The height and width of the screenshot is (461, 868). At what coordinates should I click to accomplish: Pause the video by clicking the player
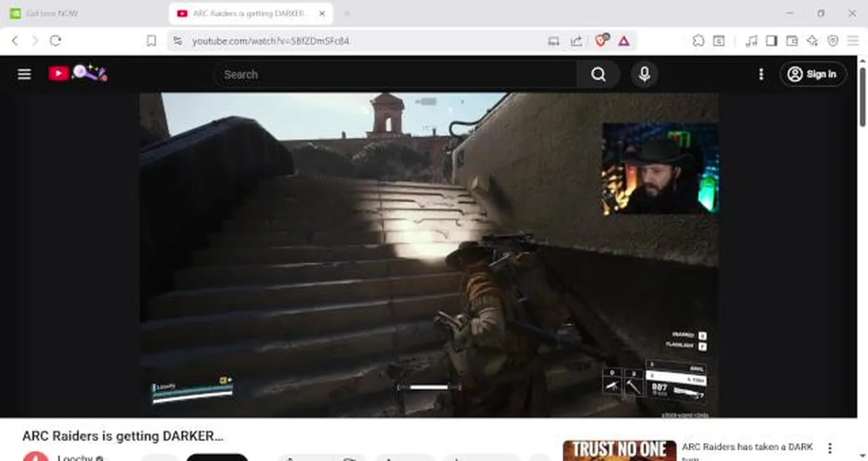click(x=429, y=255)
